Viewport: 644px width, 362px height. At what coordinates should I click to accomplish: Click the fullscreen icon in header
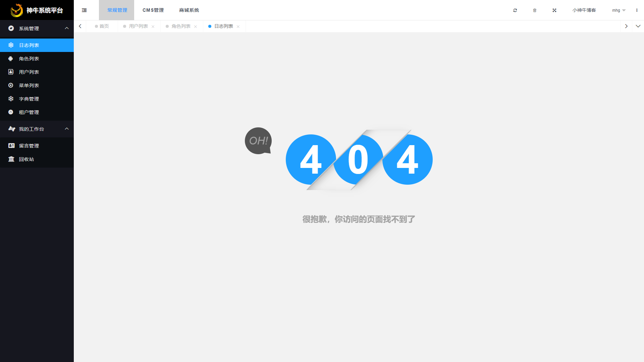pos(554,10)
